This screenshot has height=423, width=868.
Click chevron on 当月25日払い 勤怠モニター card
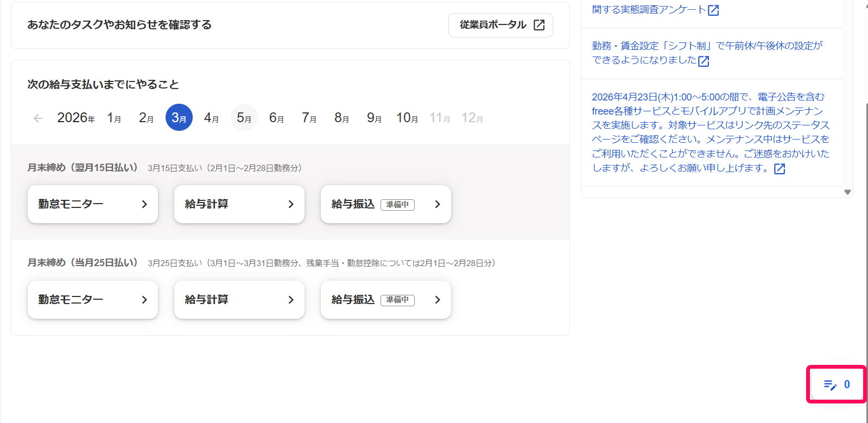point(144,300)
